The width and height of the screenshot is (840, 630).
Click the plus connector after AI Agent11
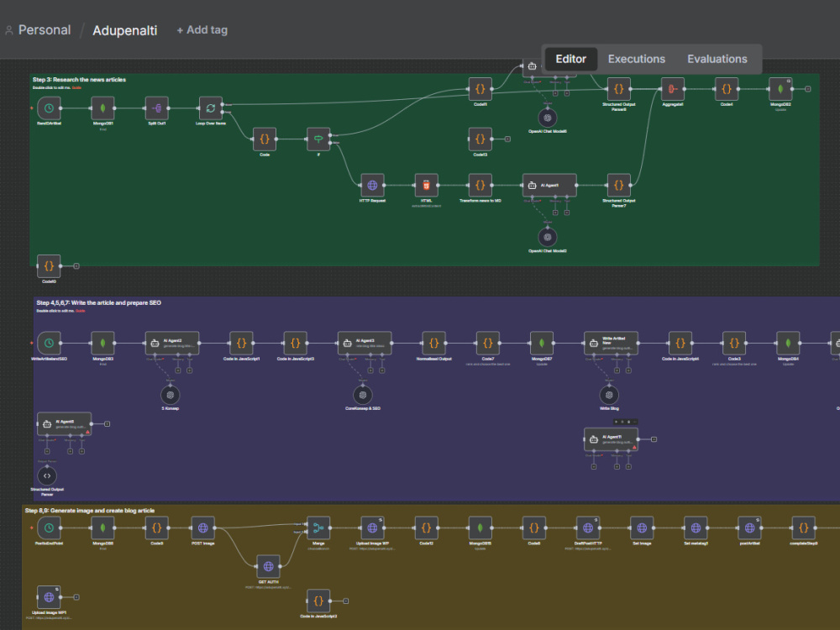point(654,440)
